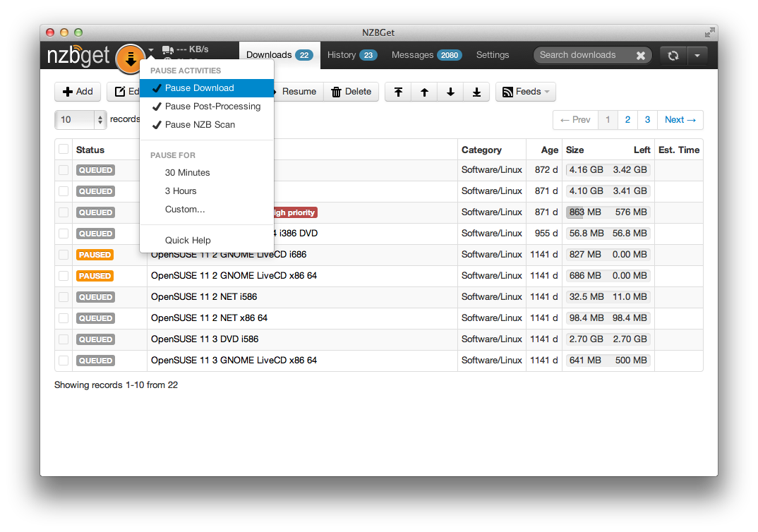Click the Next page link
The width and height of the screenshot is (758, 532).
(680, 120)
